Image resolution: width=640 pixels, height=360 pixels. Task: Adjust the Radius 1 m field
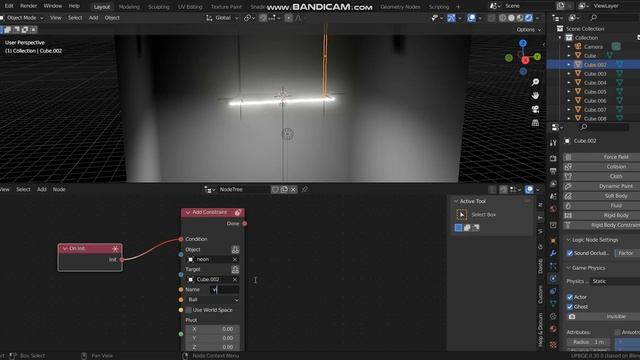point(588,342)
